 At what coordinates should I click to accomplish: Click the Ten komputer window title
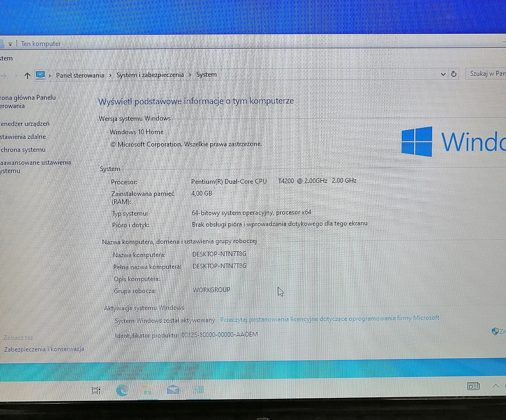click(41, 44)
